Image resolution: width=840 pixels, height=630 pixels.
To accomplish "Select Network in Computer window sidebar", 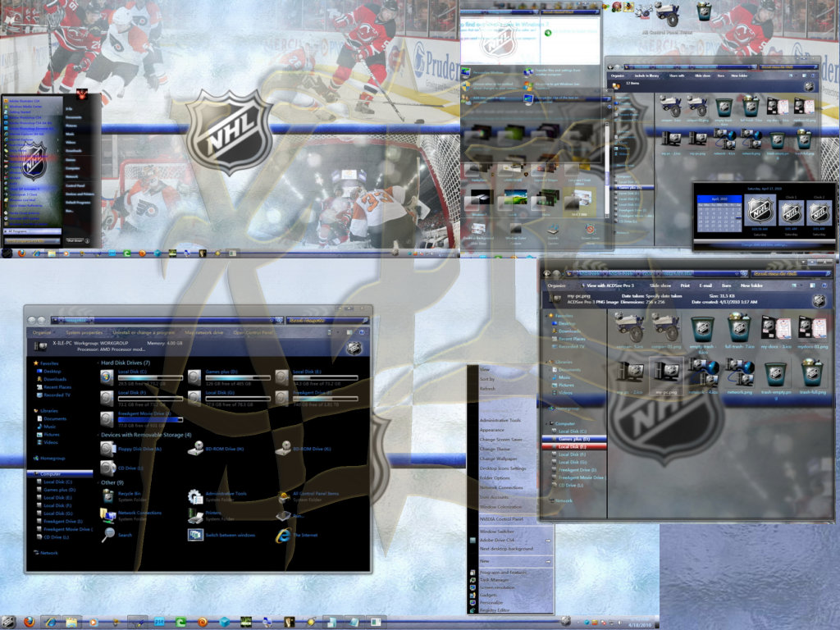I will tap(46, 553).
